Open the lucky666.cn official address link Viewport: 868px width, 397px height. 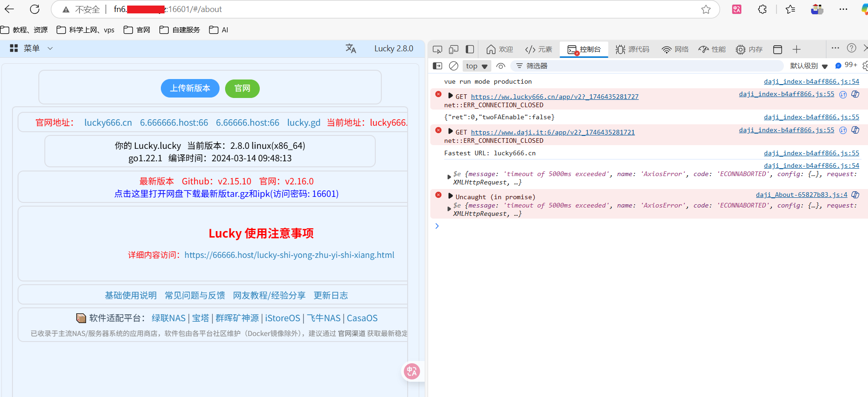click(108, 122)
